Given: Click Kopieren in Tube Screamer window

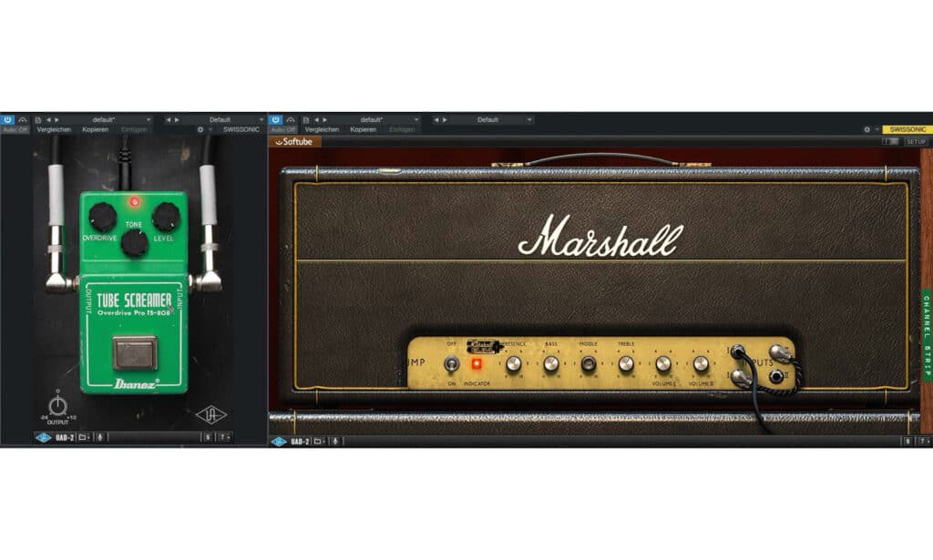Looking at the screenshot, I should (x=96, y=129).
